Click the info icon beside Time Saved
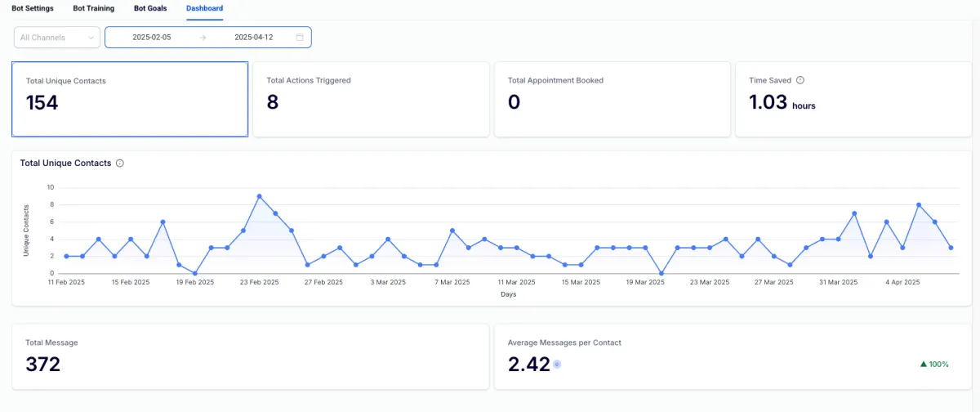 pos(800,80)
